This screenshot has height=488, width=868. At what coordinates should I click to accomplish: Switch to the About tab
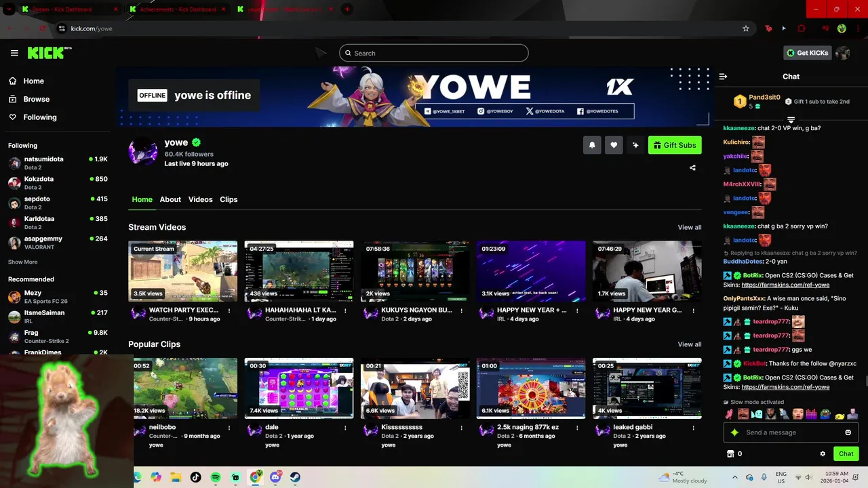tap(170, 199)
